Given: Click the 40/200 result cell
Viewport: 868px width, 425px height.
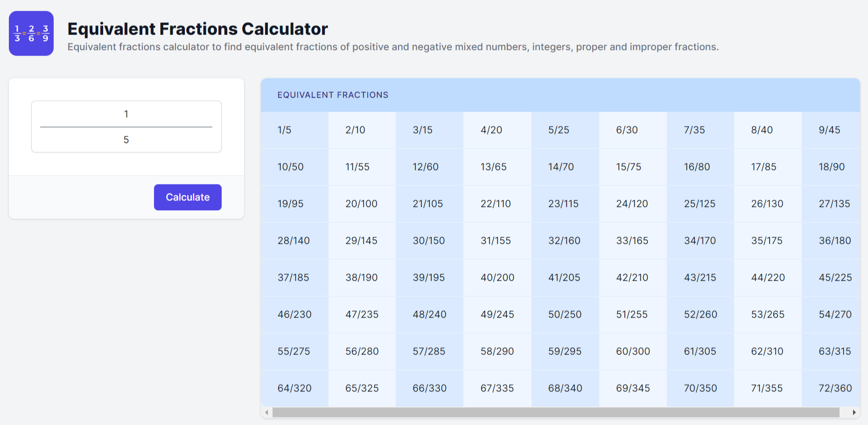Looking at the screenshot, I should [497, 277].
